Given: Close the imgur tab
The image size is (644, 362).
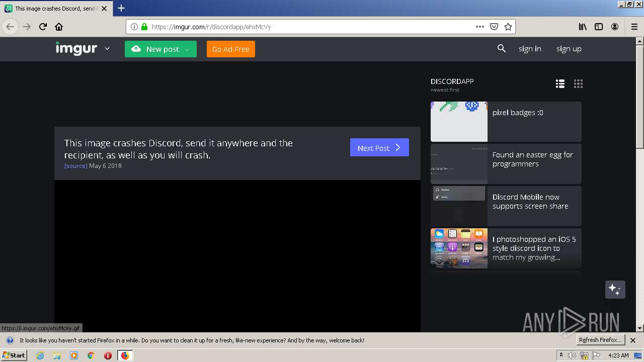Looking at the screenshot, I should [x=104, y=9].
